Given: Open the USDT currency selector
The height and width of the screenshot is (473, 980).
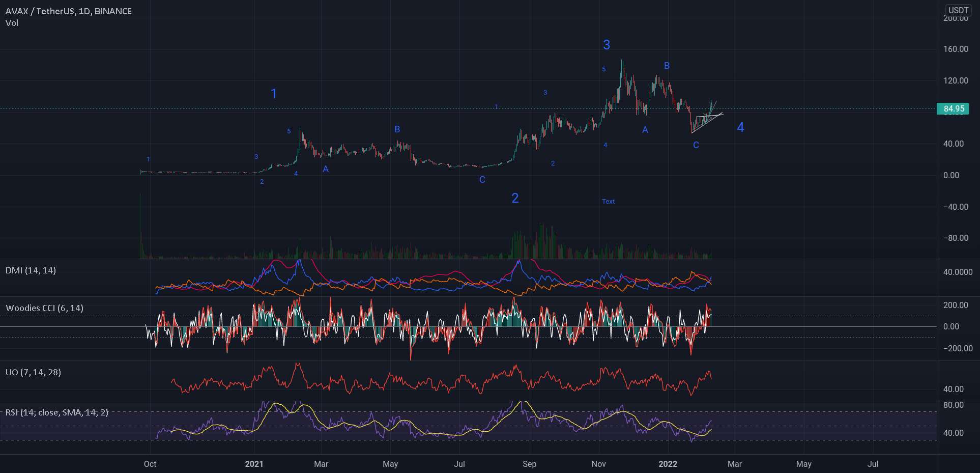Looking at the screenshot, I should click(x=958, y=10).
